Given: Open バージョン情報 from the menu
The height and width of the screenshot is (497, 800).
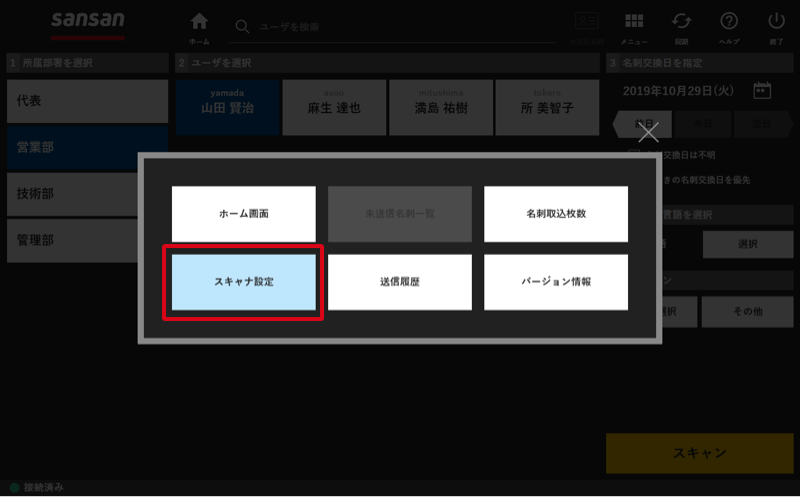Looking at the screenshot, I should click(556, 282).
